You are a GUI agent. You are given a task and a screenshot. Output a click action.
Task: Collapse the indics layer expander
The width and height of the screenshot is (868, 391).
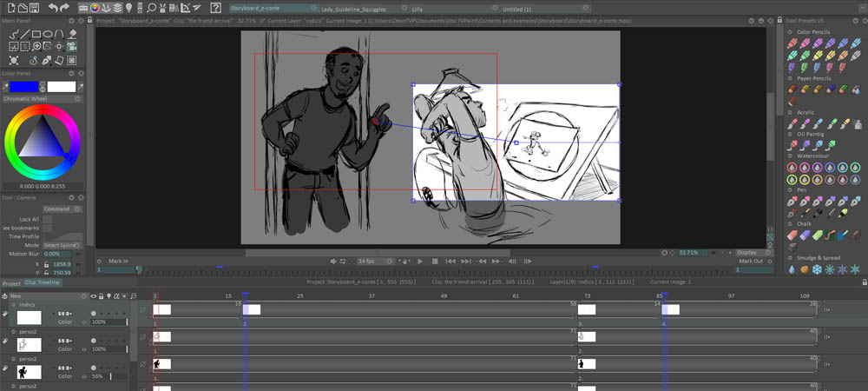13,305
